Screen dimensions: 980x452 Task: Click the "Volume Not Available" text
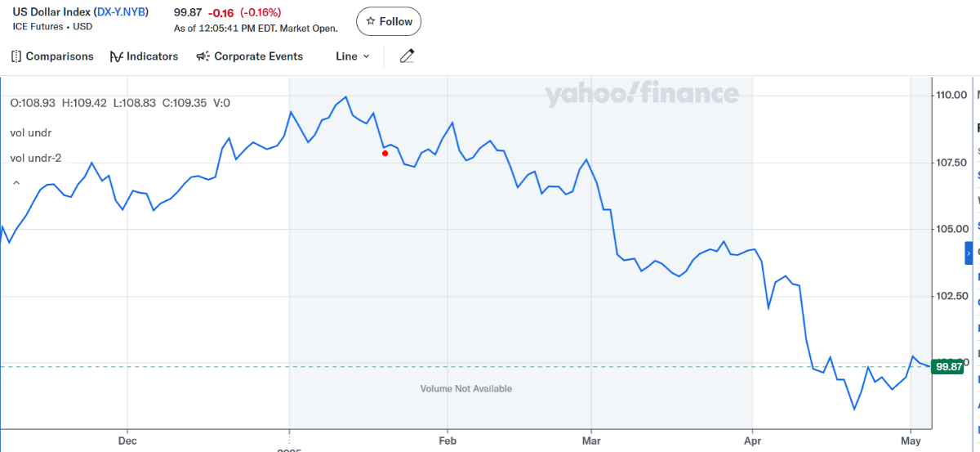(465, 389)
